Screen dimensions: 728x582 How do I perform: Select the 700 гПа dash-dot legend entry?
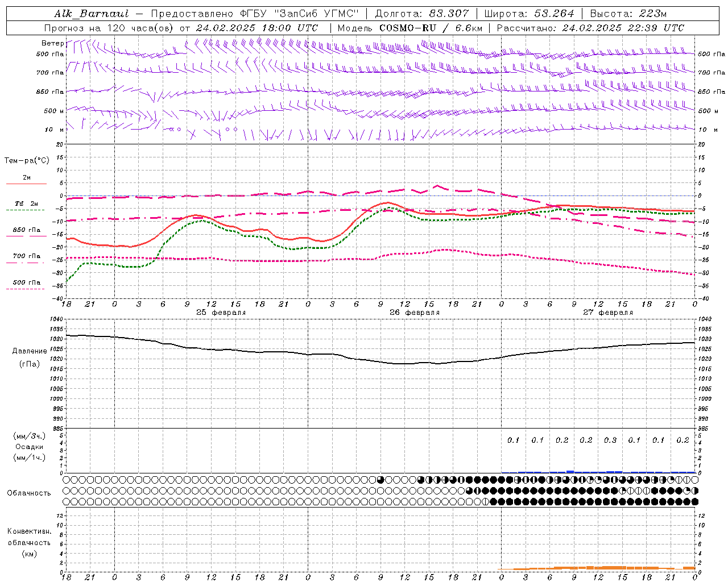(26, 257)
